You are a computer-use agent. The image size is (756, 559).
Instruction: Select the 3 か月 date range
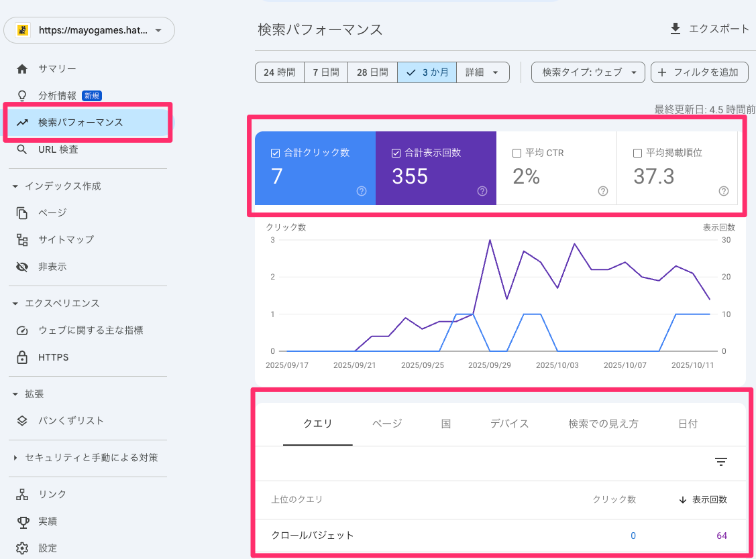pyautogui.click(x=427, y=72)
